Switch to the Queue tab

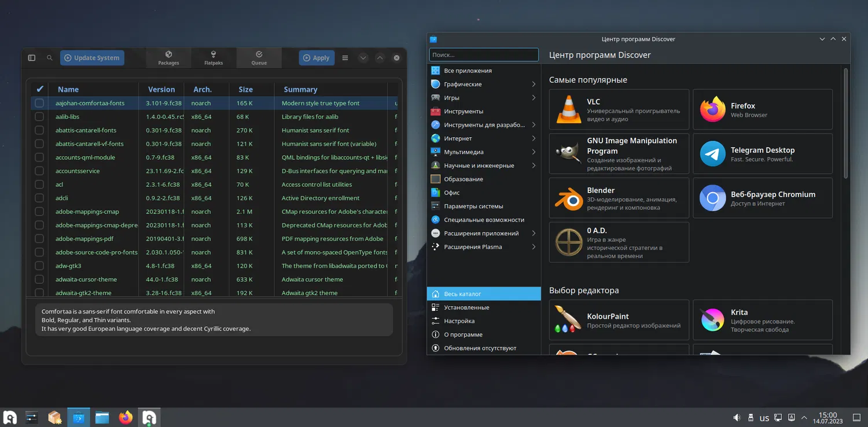259,58
